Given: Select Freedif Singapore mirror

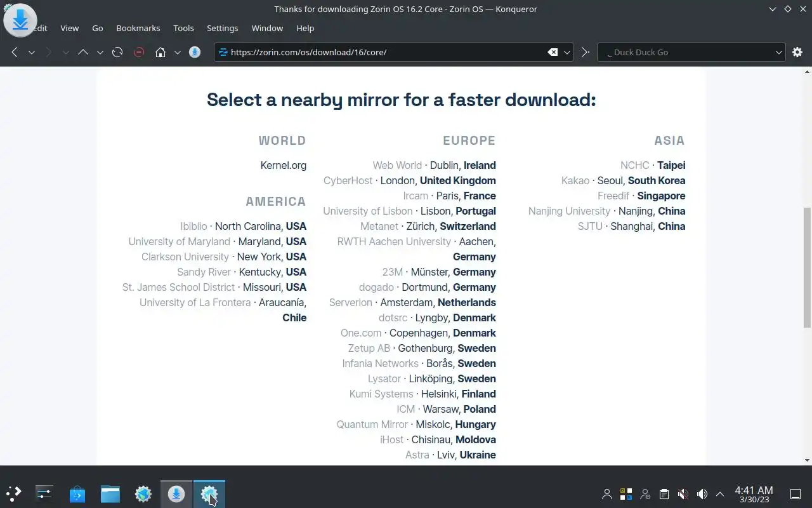Looking at the screenshot, I should [641, 196].
